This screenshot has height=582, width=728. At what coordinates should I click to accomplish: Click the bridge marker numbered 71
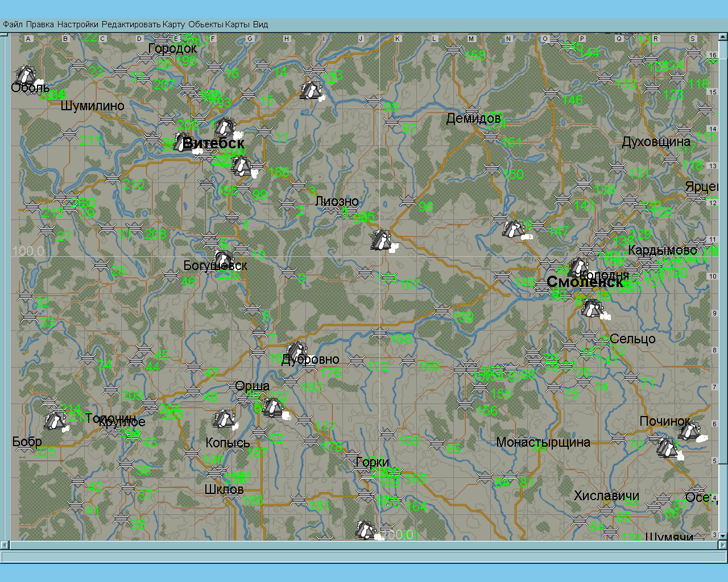point(630,377)
